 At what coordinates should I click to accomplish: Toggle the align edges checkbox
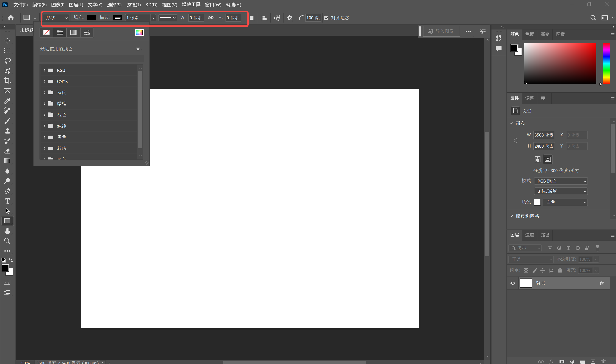(x=326, y=18)
